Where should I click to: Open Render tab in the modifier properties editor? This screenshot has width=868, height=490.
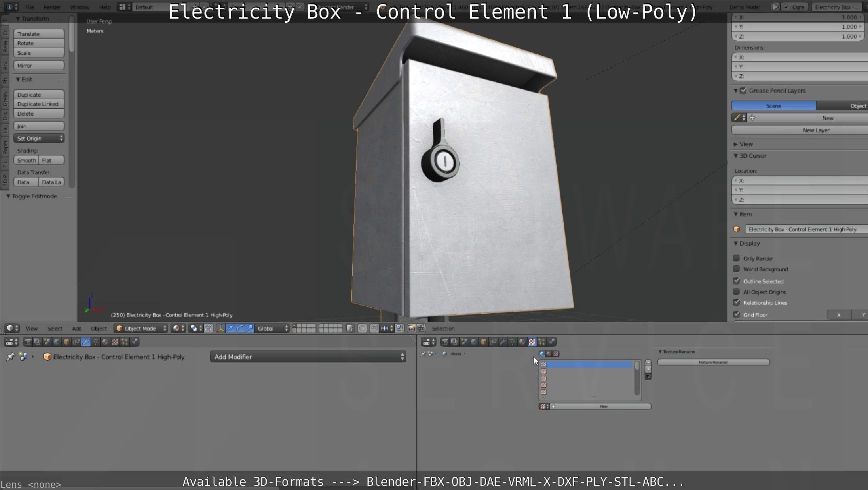pyautogui.click(x=28, y=342)
